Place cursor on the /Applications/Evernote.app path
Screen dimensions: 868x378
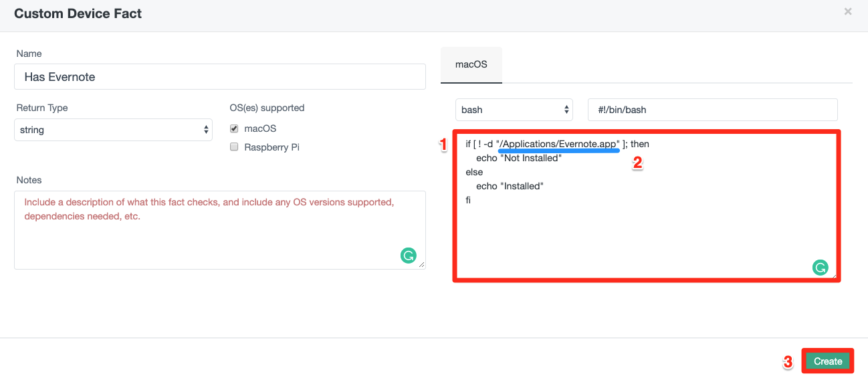click(560, 144)
